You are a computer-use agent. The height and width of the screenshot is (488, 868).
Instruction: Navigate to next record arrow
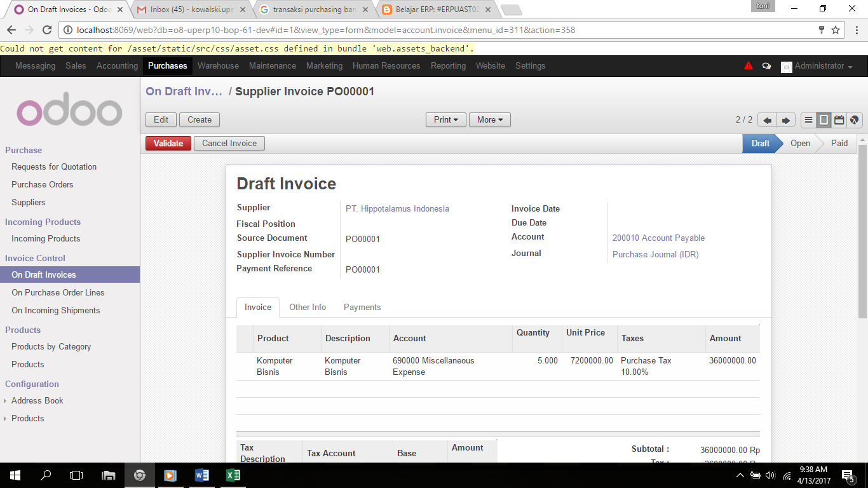tap(786, 119)
